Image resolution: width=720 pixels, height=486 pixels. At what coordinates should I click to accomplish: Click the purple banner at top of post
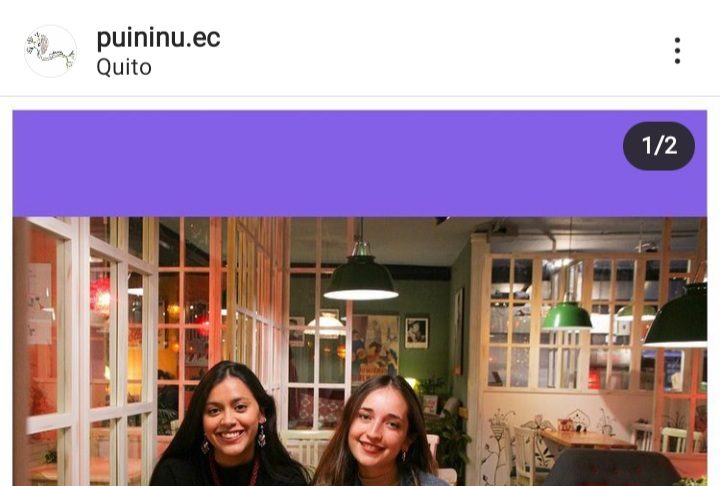tap(360, 164)
